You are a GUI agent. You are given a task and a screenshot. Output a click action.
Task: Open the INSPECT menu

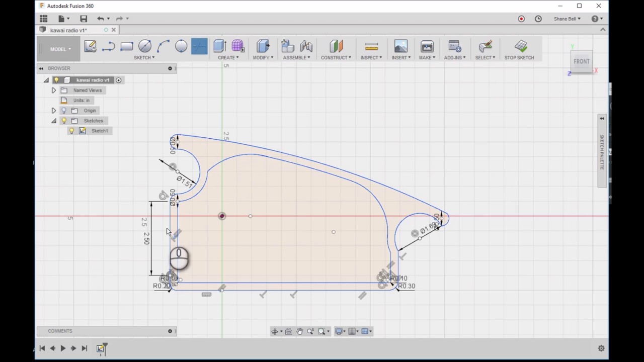click(x=371, y=58)
